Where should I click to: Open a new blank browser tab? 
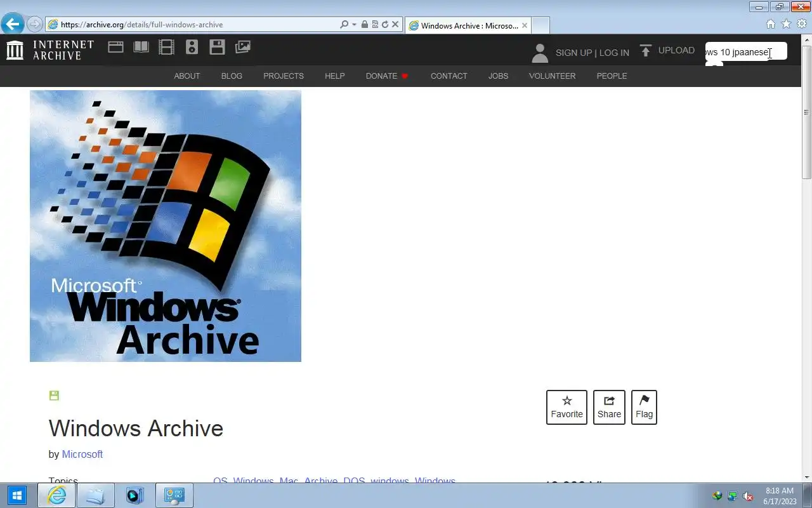pos(540,25)
